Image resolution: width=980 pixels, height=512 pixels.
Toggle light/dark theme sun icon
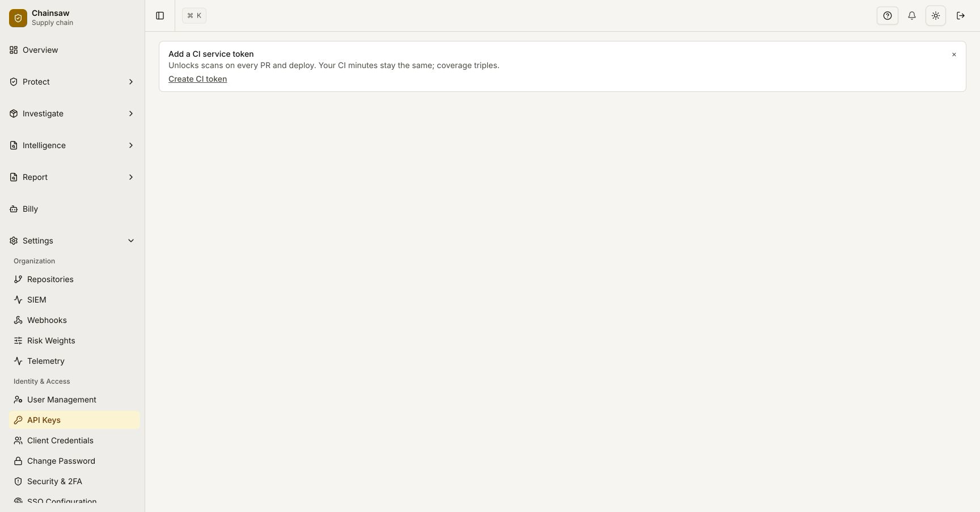[936, 16]
